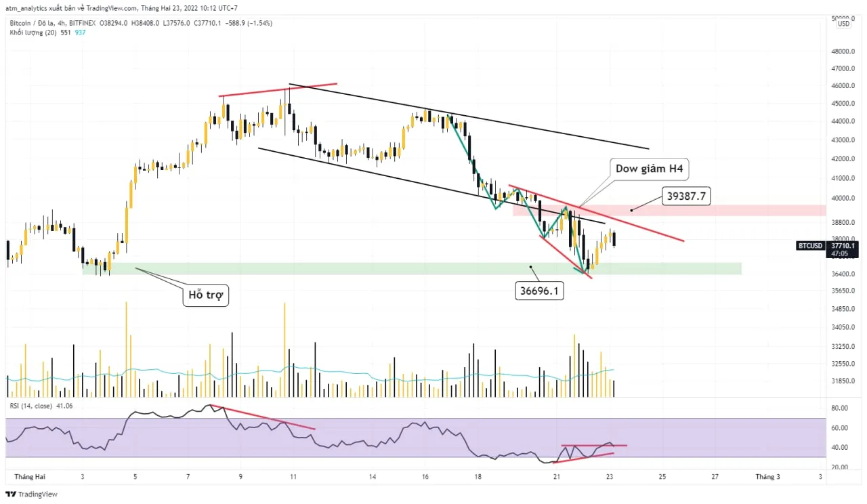The height and width of the screenshot is (504, 867).
Task: Click price axis label 46000.0
Action: click(x=843, y=86)
